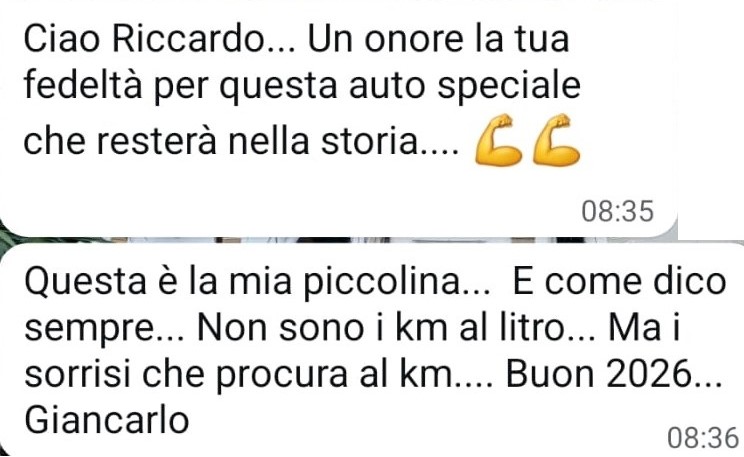The image size is (744, 457).
Task: Click 'E come dico' phrase
Action: (619, 282)
